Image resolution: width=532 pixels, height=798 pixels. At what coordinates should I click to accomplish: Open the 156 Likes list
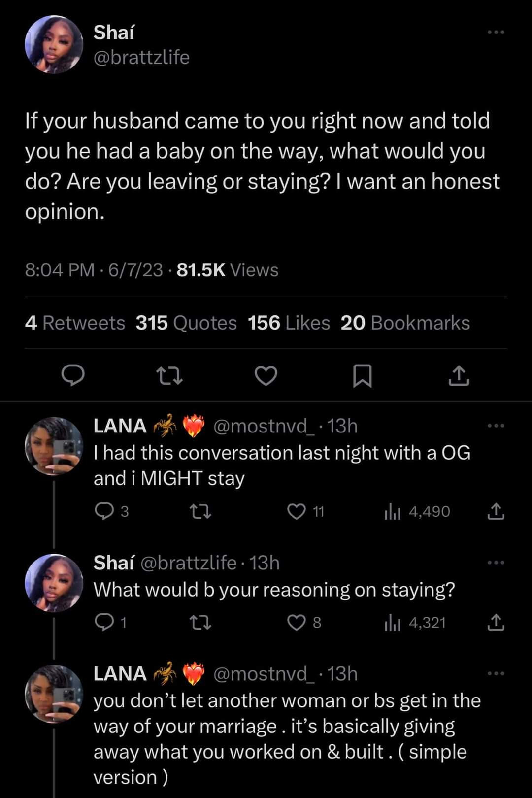289,323
